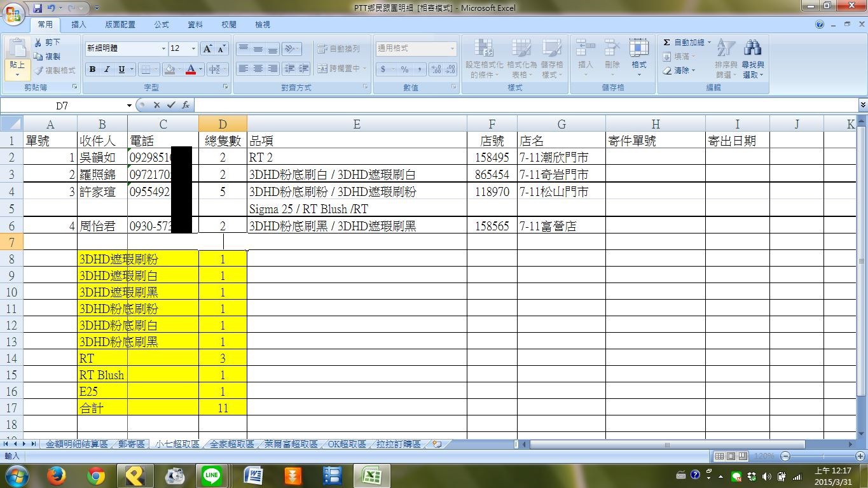Switch to the 版面配置 ribbon tab
Screen dimensions: 868x488
click(120, 25)
